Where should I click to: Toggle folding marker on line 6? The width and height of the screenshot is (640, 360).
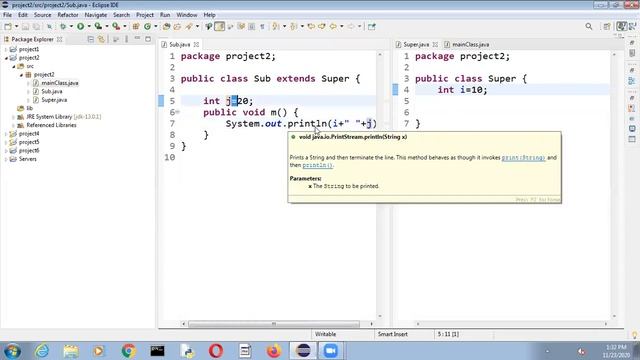(178, 112)
